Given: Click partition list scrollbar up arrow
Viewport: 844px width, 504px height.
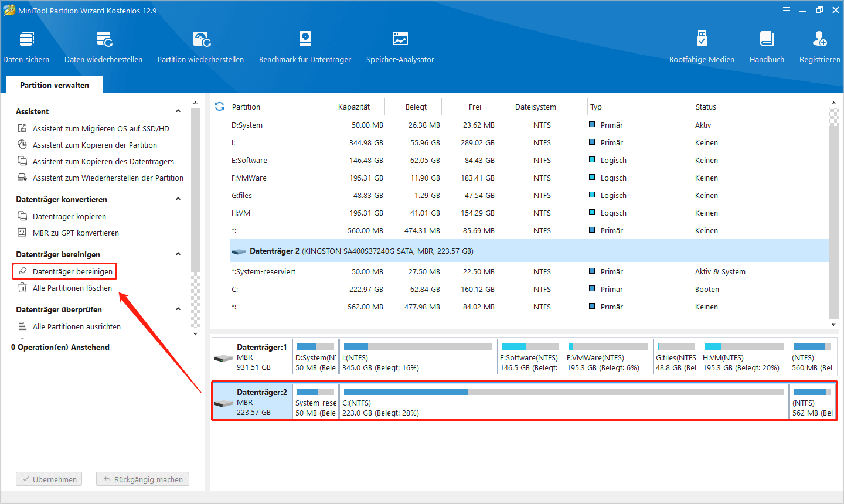Looking at the screenshot, I should pos(833,103).
